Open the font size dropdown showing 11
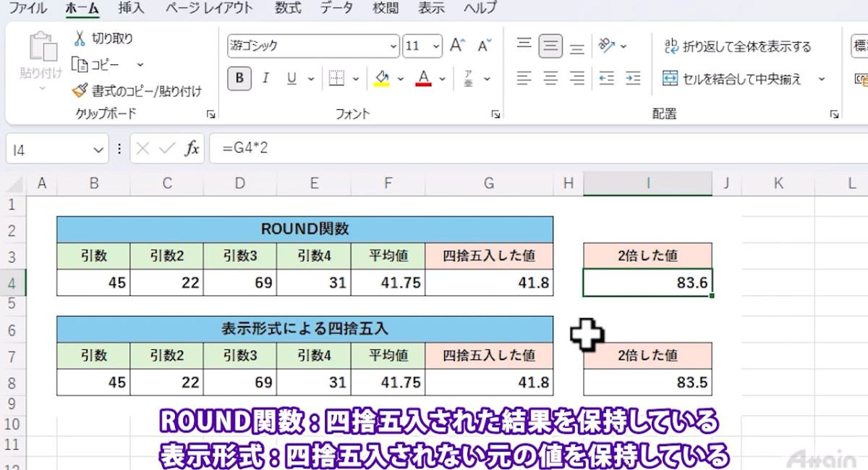868x470 pixels. [x=436, y=46]
